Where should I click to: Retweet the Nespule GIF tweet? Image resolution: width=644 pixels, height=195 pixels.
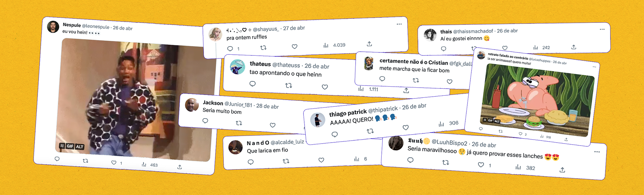tap(86, 161)
